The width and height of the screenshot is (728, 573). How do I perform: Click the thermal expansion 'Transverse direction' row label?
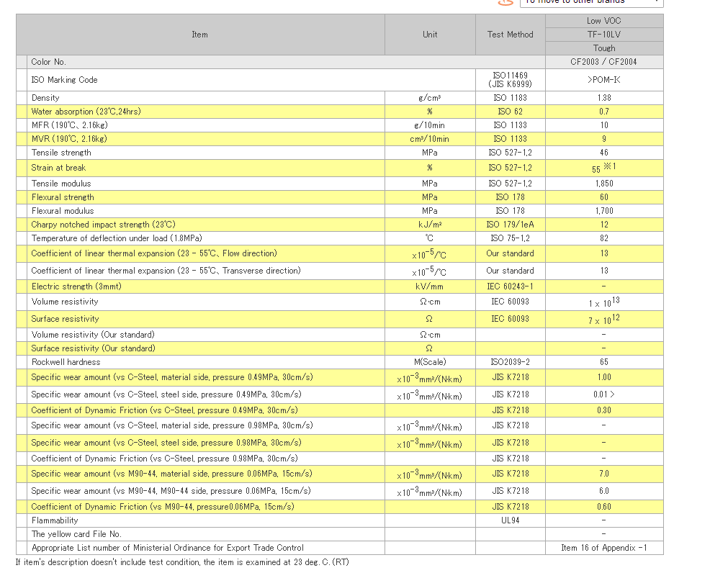click(166, 271)
